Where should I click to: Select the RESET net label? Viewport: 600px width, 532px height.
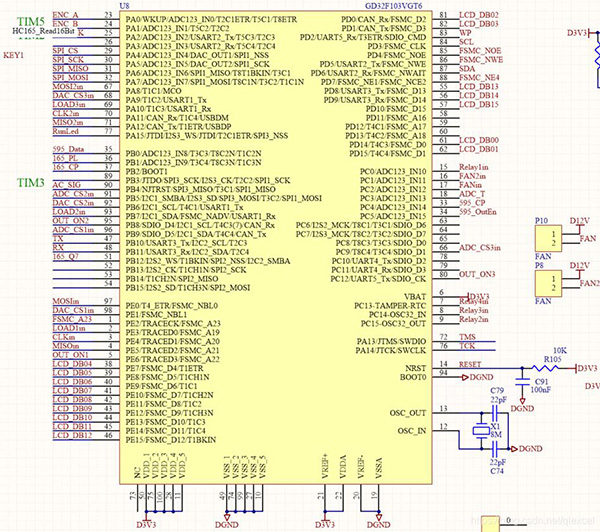[470, 364]
